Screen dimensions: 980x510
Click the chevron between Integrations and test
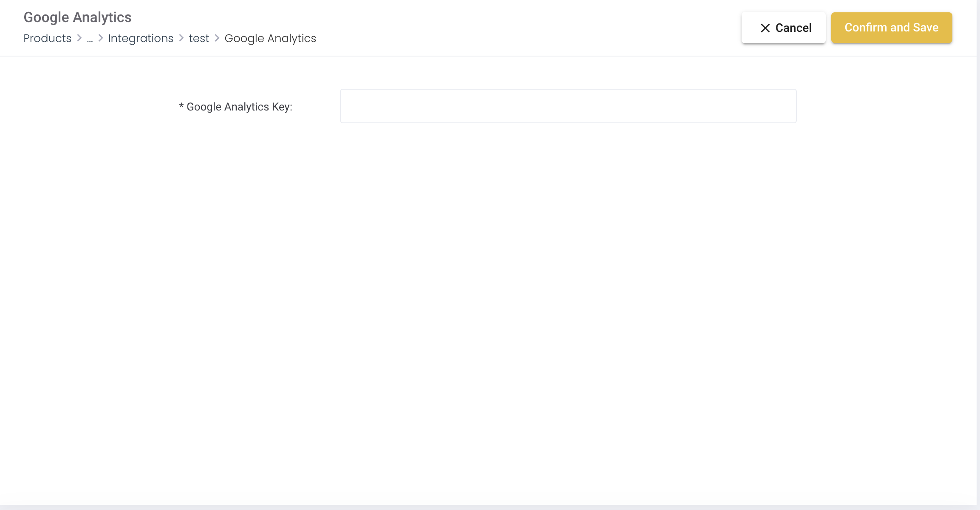click(x=181, y=38)
